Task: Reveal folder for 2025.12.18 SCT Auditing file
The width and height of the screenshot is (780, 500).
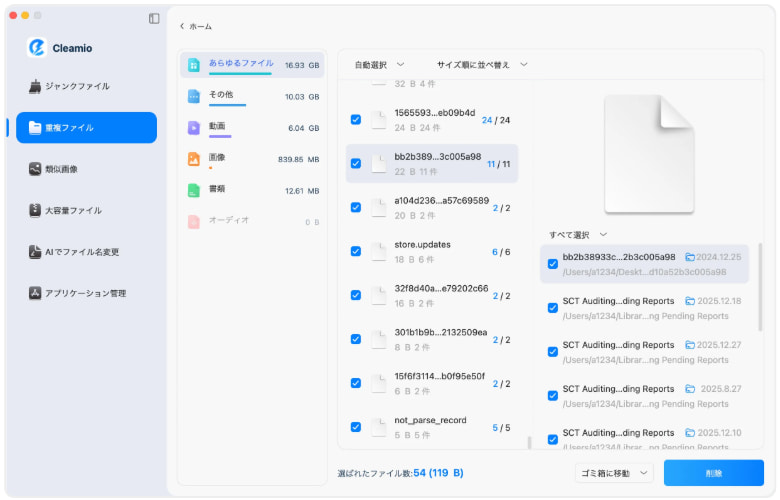Action: click(690, 301)
